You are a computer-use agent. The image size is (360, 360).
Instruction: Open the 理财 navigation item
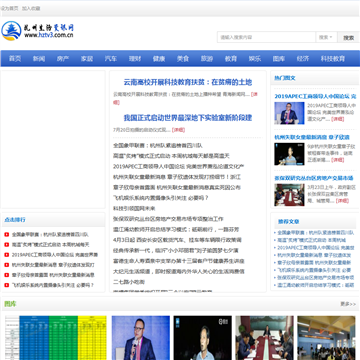[135, 59]
